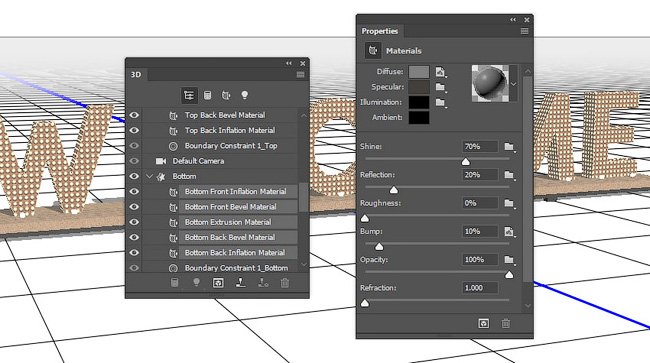Delete the selected 3D object with trash icon

285,283
